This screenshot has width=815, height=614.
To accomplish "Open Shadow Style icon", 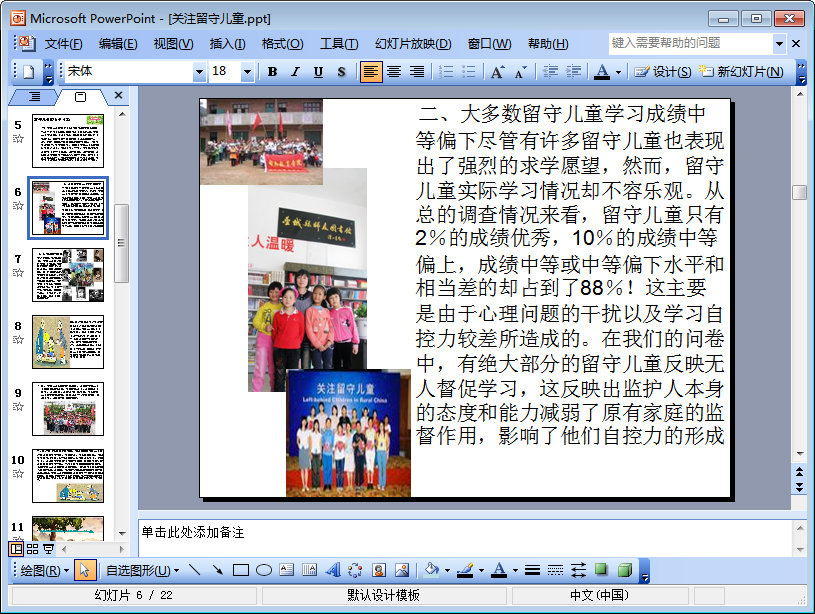I will 601,570.
